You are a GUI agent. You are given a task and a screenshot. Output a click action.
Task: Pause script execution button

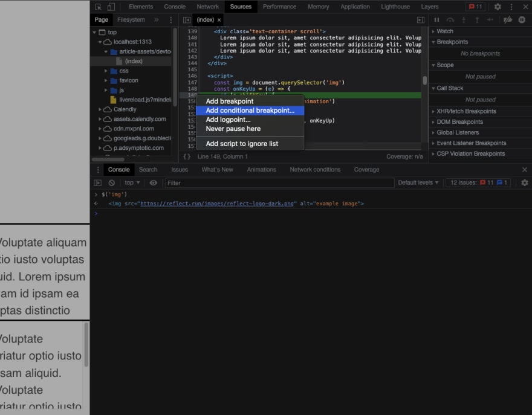point(436,20)
